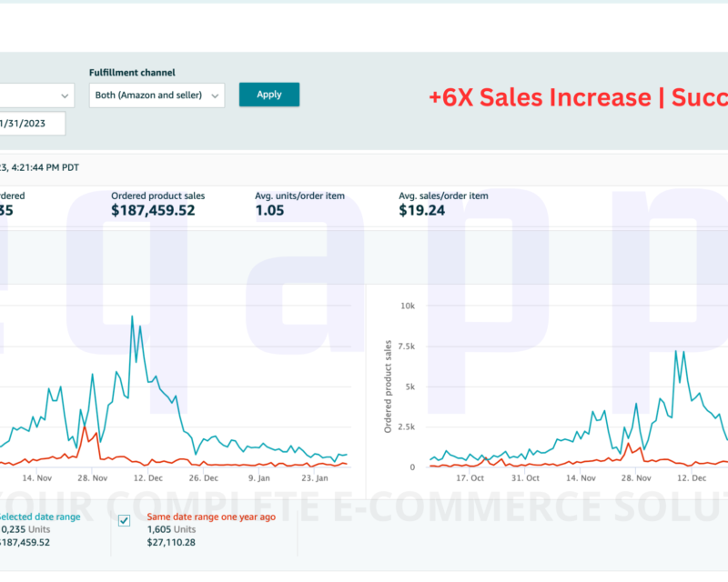Click the end date field showing 1/31/2023

(x=32, y=123)
